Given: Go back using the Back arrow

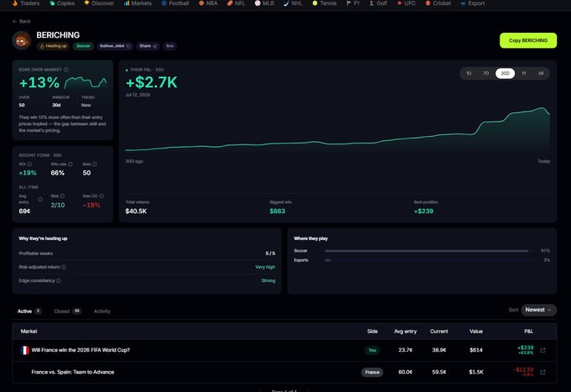Looking at the screenshot, I should coord(22,21).
